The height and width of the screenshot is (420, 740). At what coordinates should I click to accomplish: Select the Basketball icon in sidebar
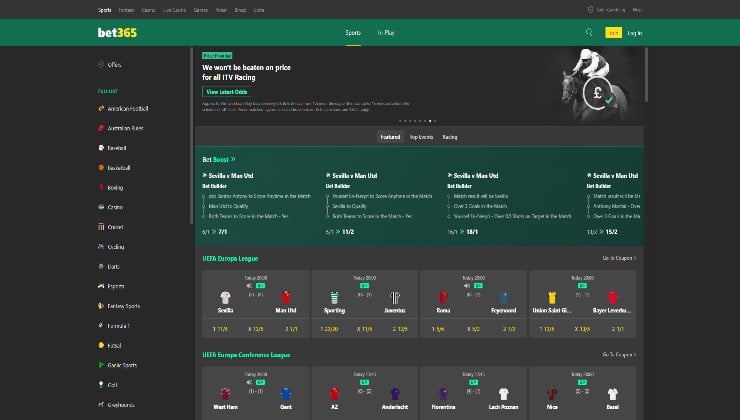click(102, 167)
